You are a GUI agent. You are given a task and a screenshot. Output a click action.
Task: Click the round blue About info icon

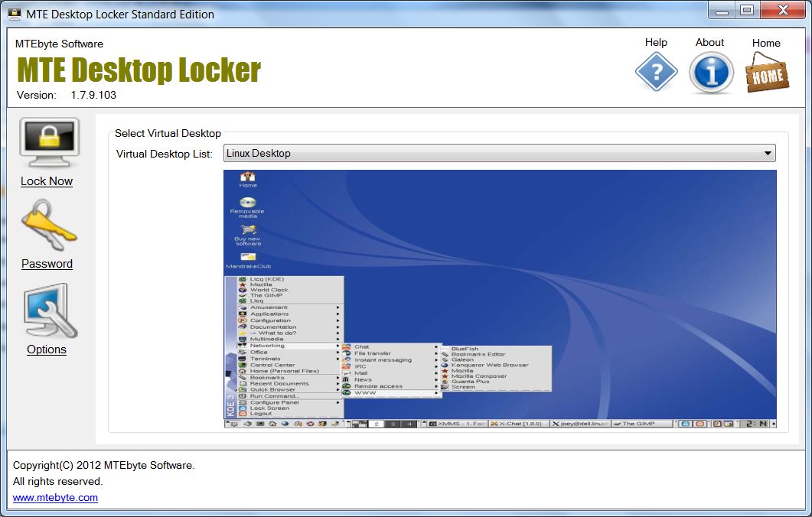(x=711, y=72)
